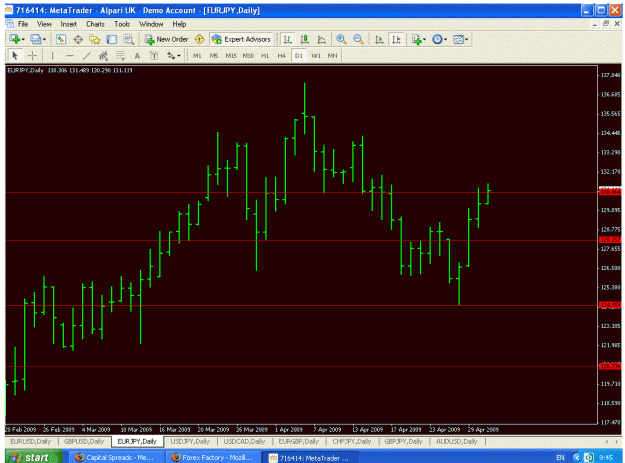The height and width of the screenshot is (463, 625).
Task: Select the Fibonacci retracement tool
Action: 120,56
